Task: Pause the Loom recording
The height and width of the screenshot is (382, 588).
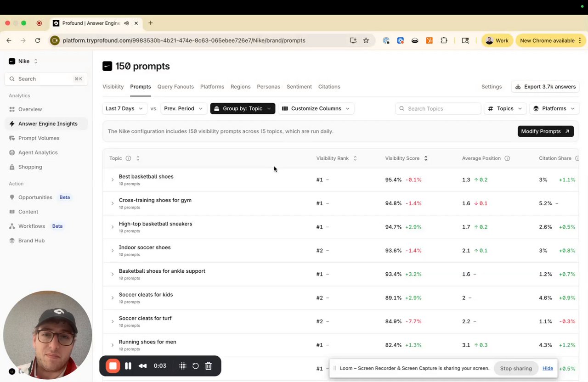Action: [x=128, y=366]
